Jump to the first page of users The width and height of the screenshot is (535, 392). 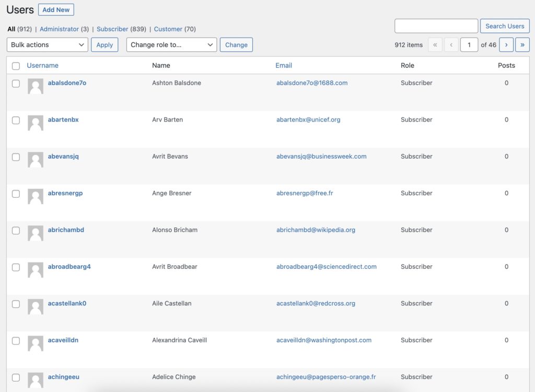[x=435, y=45]
